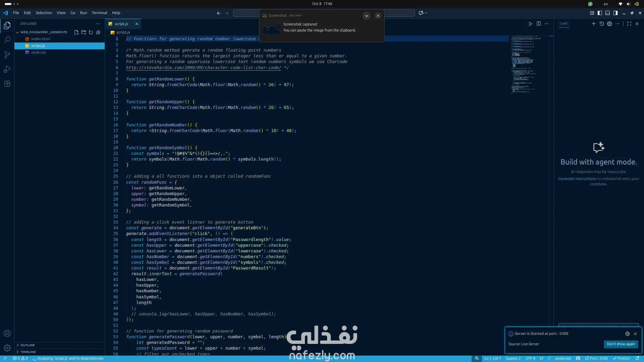Refresh the explorer file tree
Image resolution: width=644 pixels, height=362 pixels.
coord(91,33)
